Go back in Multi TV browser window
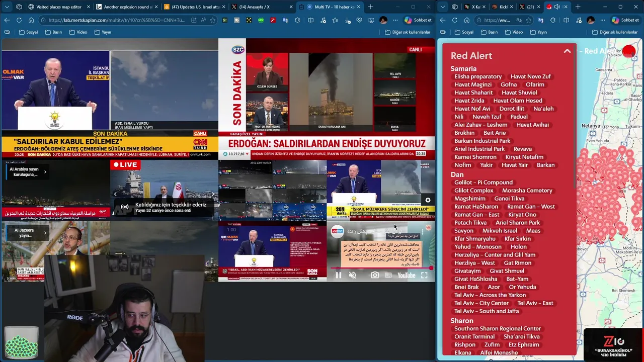Screen dimensions: 644x362 7,20
